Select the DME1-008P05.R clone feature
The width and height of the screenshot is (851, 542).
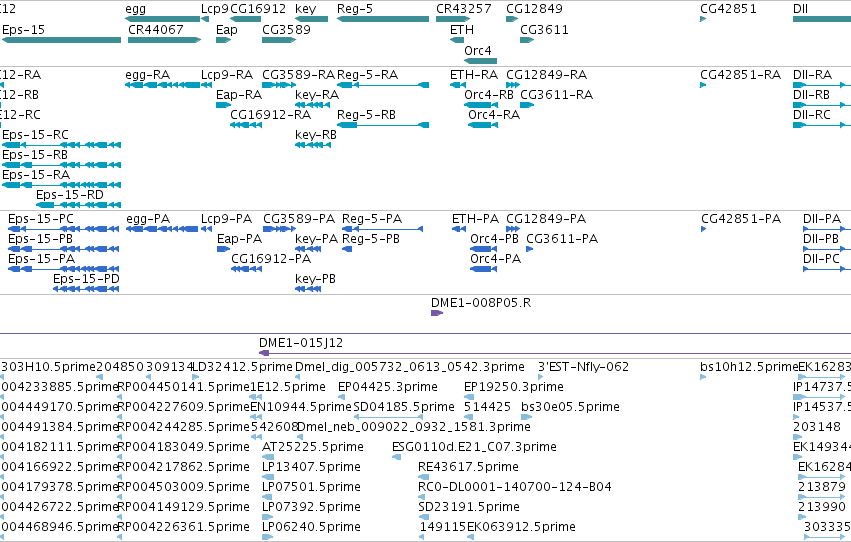pyautogui.click(x=437, y=313)
